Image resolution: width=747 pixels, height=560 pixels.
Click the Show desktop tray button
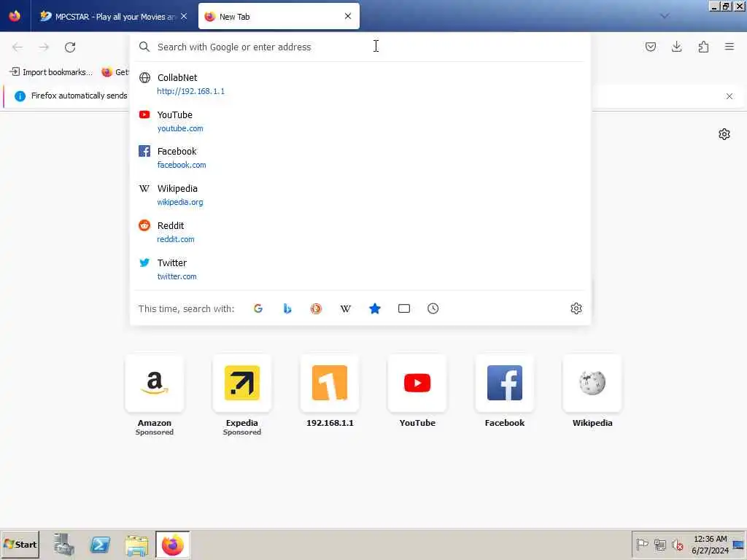tap(738, 544)
